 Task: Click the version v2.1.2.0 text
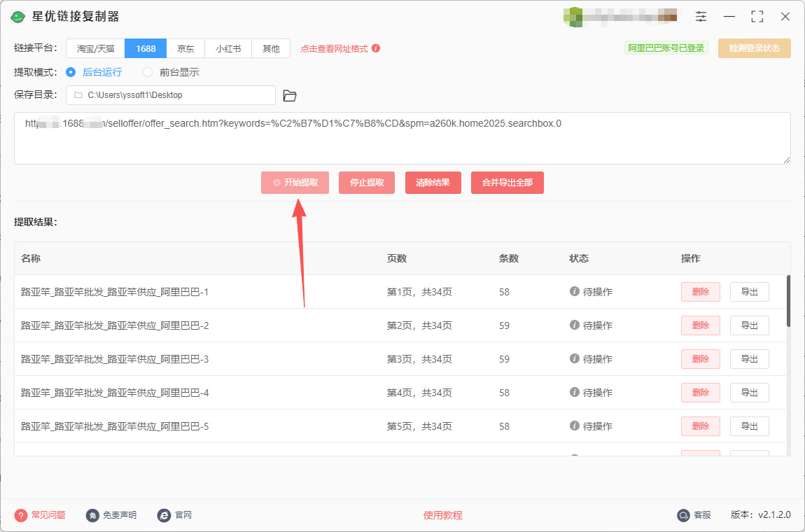coord(775,515)
